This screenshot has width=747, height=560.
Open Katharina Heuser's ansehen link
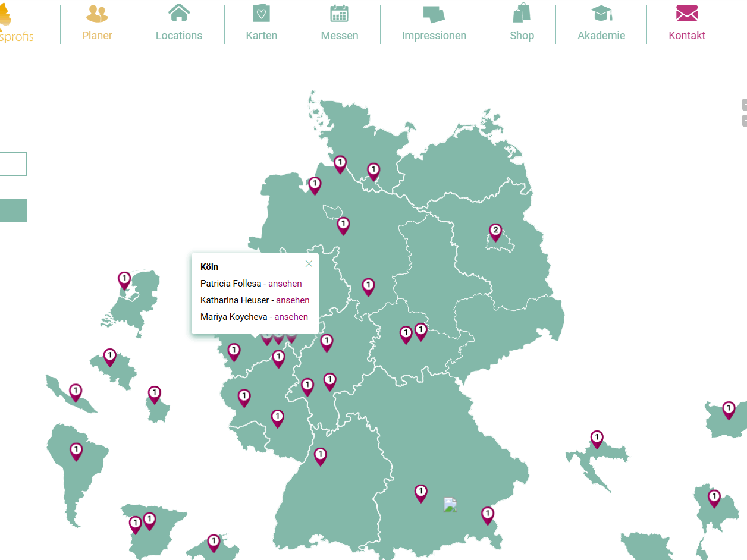(293, 300)
